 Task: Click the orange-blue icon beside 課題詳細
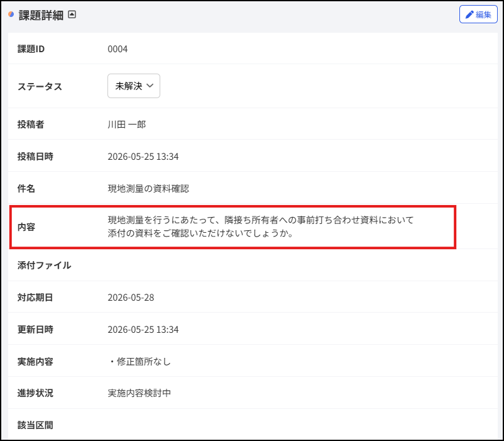click(11, 14)
